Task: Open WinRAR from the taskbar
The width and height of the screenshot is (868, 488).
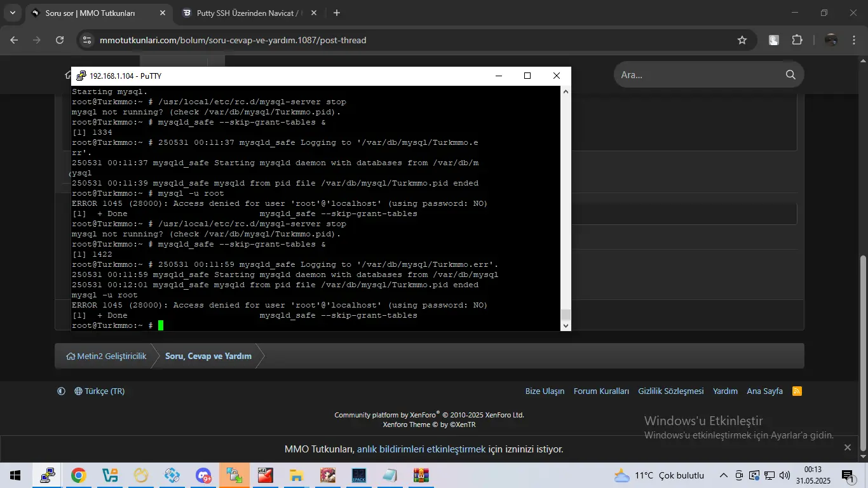Action: [x=421, y=475]
